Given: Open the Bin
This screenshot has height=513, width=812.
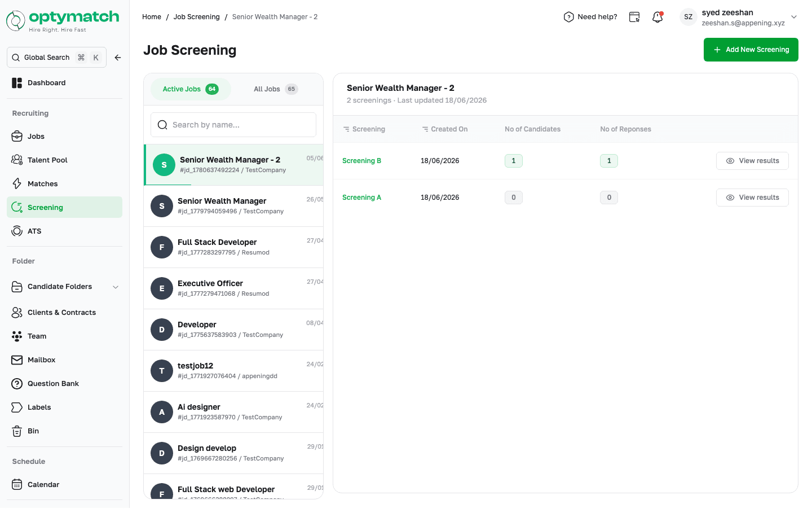Looking at the screenshot, I should [64, 431].
